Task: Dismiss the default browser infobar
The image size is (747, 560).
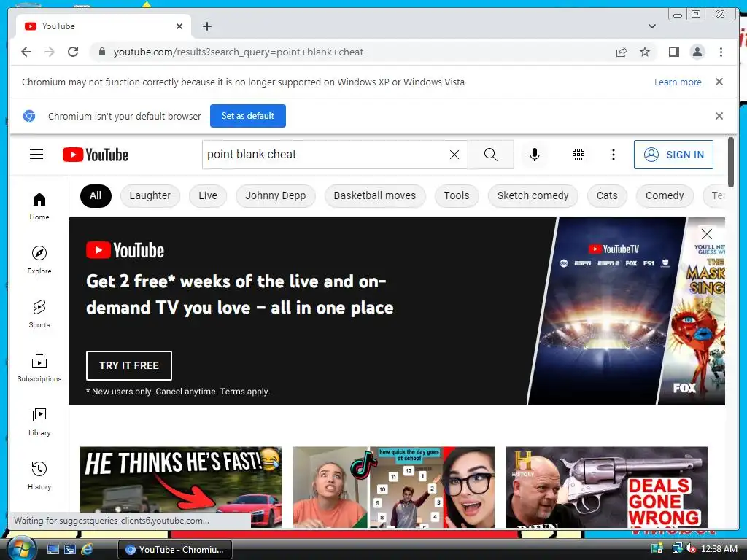Action: [x=719, y=116]
